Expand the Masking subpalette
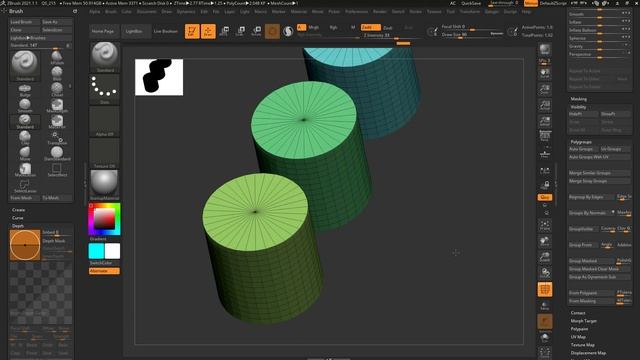Viewport: 640px width, 360px height. point(578,99)
